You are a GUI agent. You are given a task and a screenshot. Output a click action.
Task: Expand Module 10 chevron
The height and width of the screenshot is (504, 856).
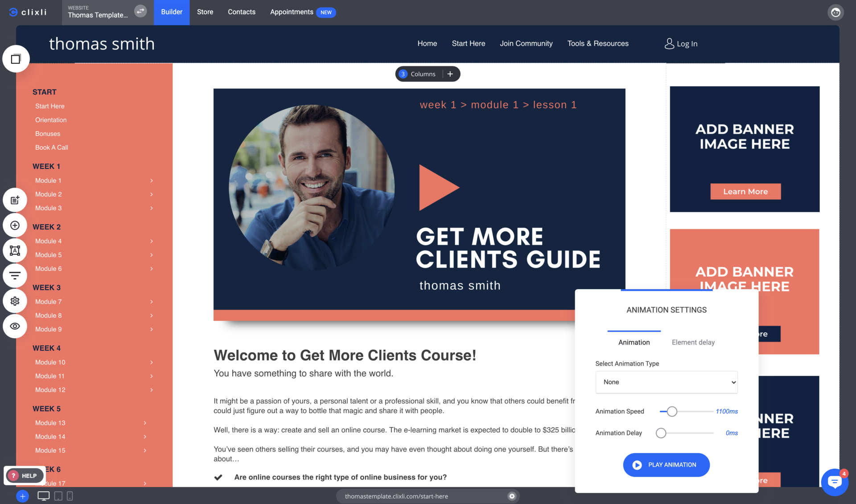point(152,362)
